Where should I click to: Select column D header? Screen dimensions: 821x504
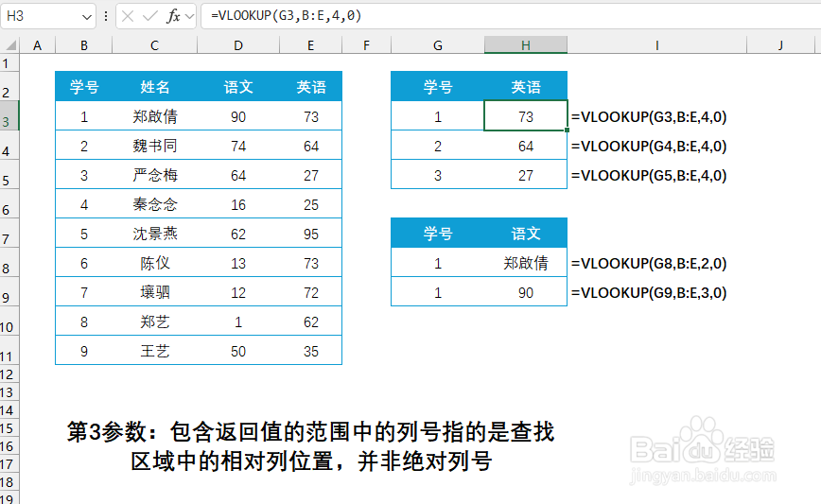pyautogui.click(x=238, y=45)
